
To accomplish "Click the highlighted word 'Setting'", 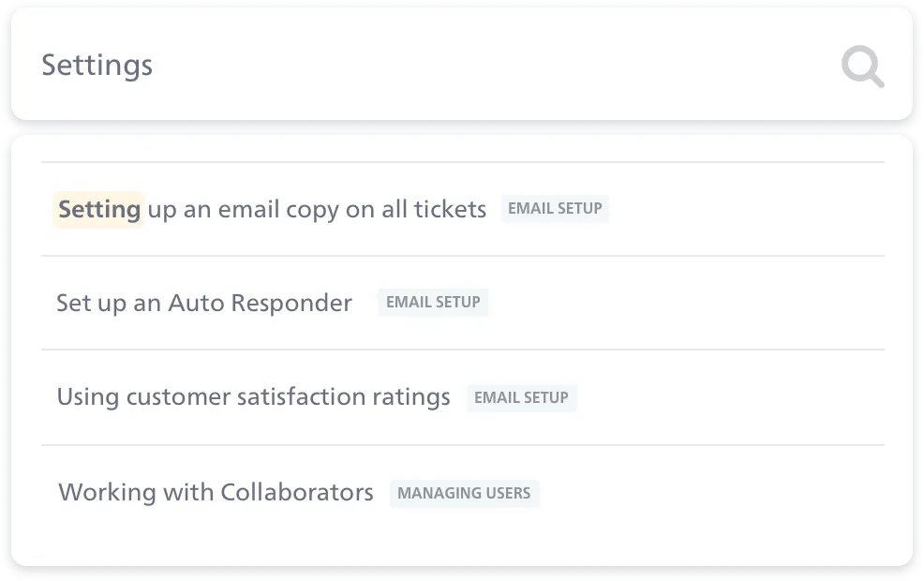I will coord(97,209).
